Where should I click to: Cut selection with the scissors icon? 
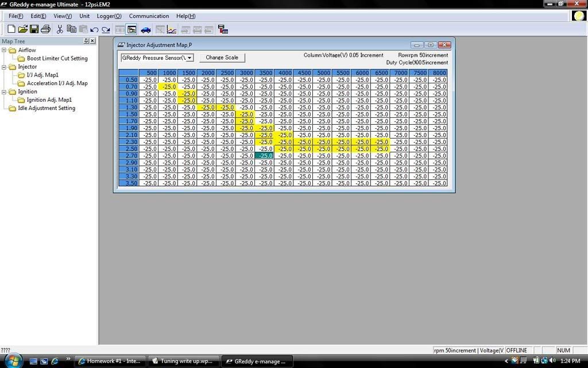pos(60,29)
